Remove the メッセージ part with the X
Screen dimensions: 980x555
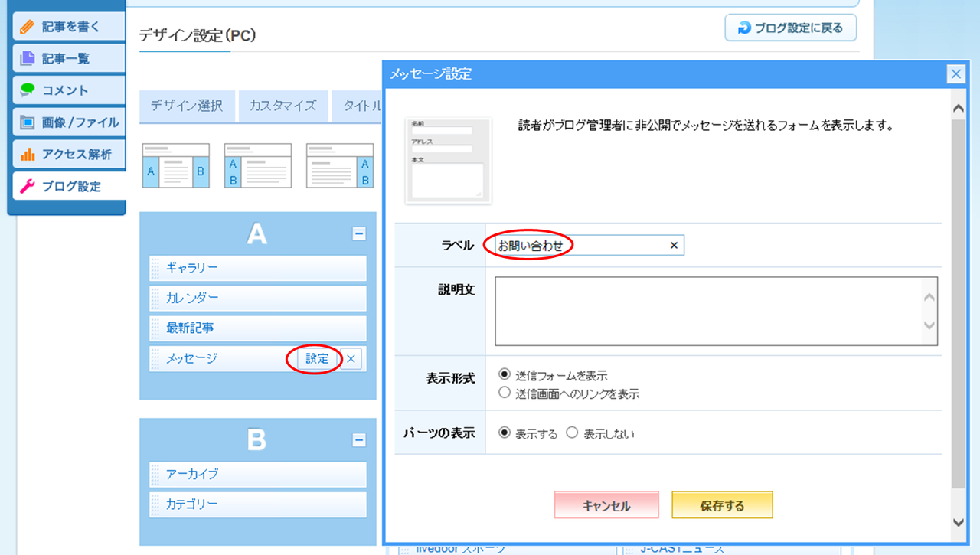351,359
